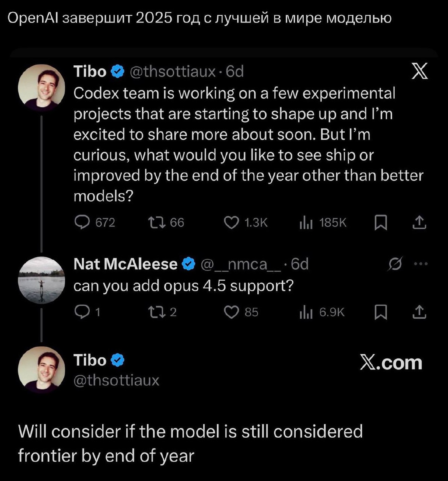Select the views icon showing 185K
Screen dimensions: 448x481
click(307, 223)
